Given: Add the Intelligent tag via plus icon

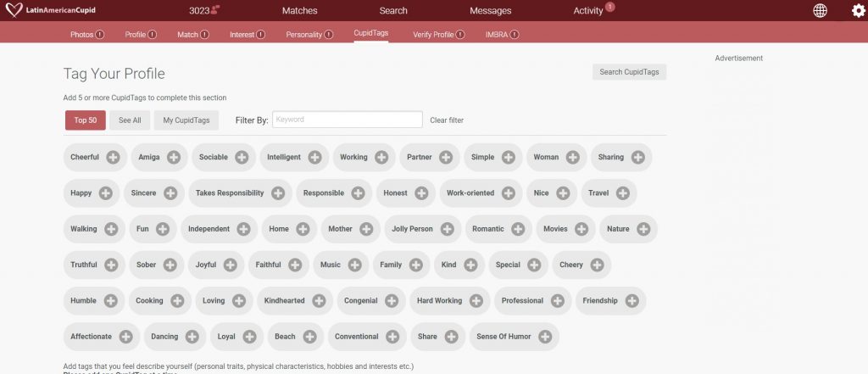Looking at the screenshot, I should [x=315, y=158].
